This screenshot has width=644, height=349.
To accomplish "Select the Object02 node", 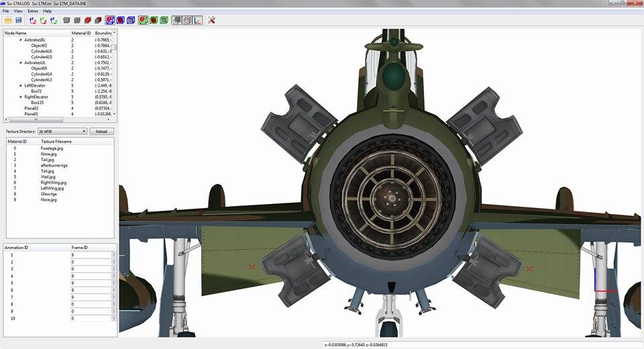I will 39,46.
